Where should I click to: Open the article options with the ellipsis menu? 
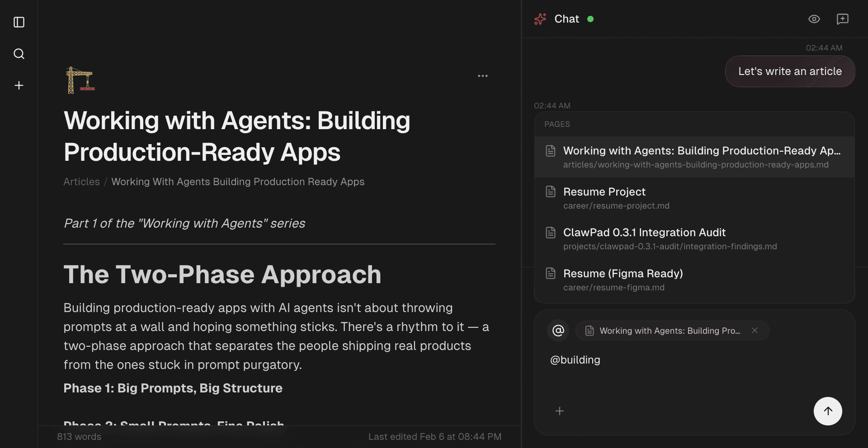point(482,76)
